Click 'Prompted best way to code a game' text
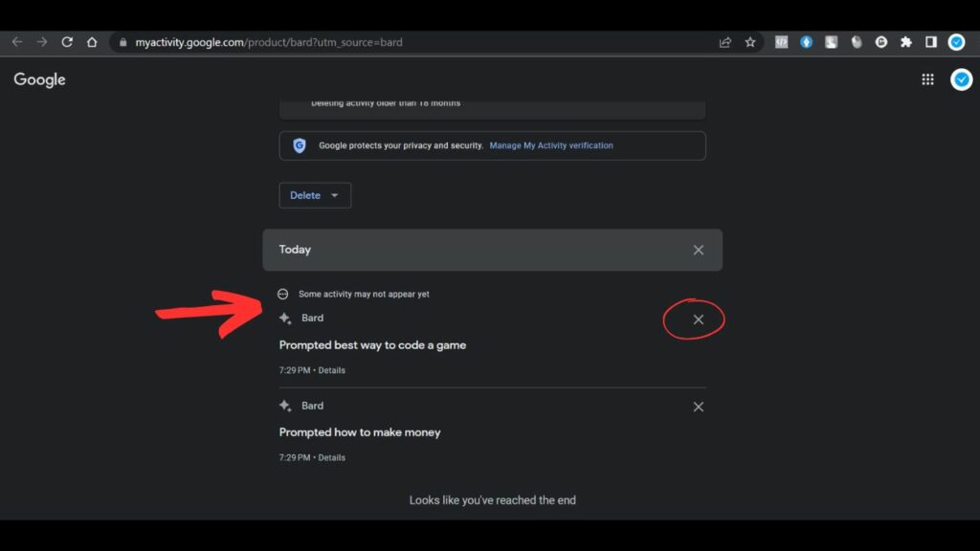Viewport: 980px width, 551px height. [372, 344]
